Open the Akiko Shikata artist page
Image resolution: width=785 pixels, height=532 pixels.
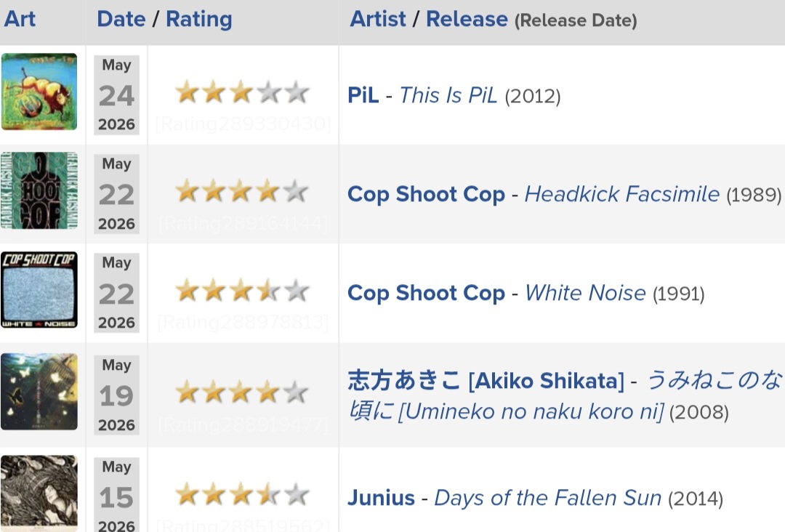[x=486, y=380]
